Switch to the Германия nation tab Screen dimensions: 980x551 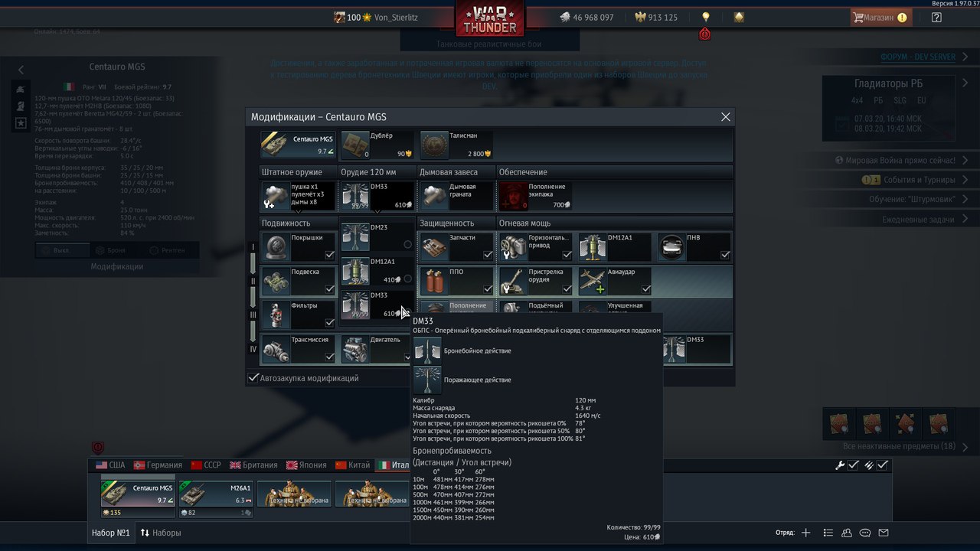pos(158,465)
